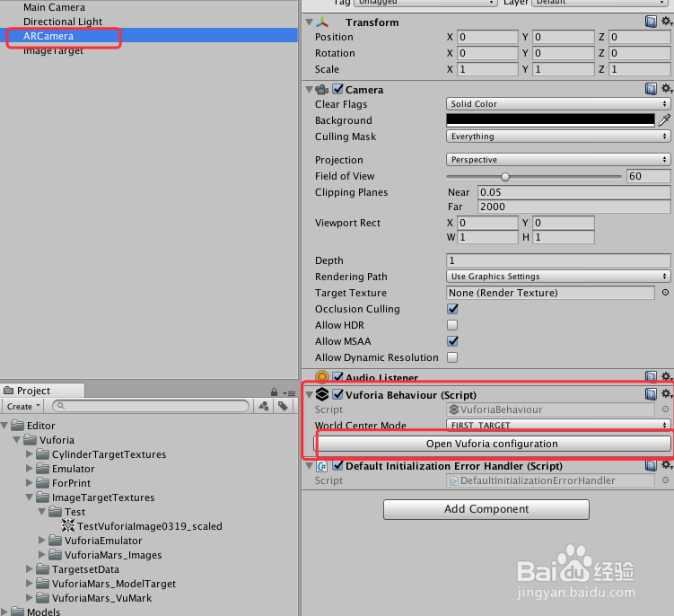
Task: Select ARCamera in Hierarchy
Action: pyautogui.click(x=48, y=36)
